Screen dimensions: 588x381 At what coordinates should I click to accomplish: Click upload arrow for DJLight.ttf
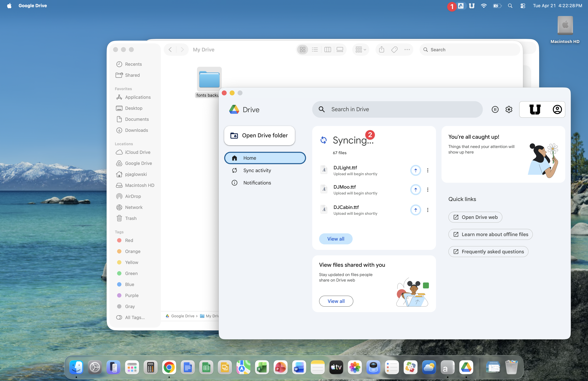(415, 170)
